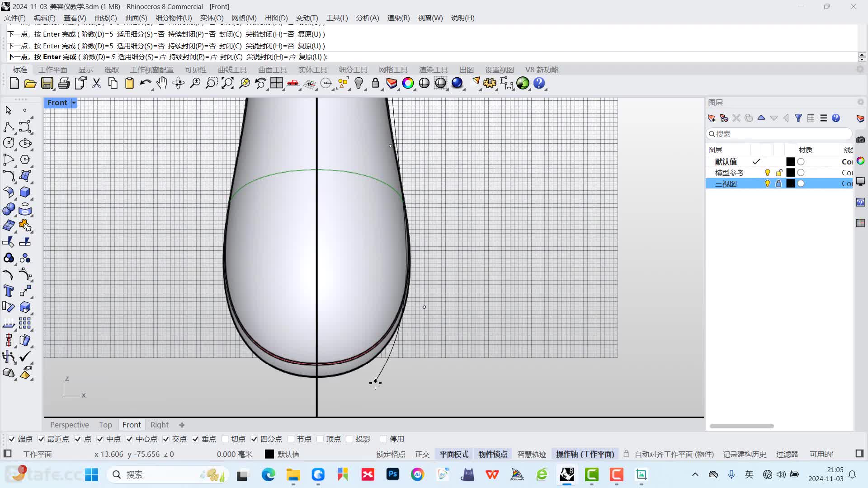This screenshot has width=868, height=488.
Task: Click the Copy icon in toolbar
Action: click(113, 83)
